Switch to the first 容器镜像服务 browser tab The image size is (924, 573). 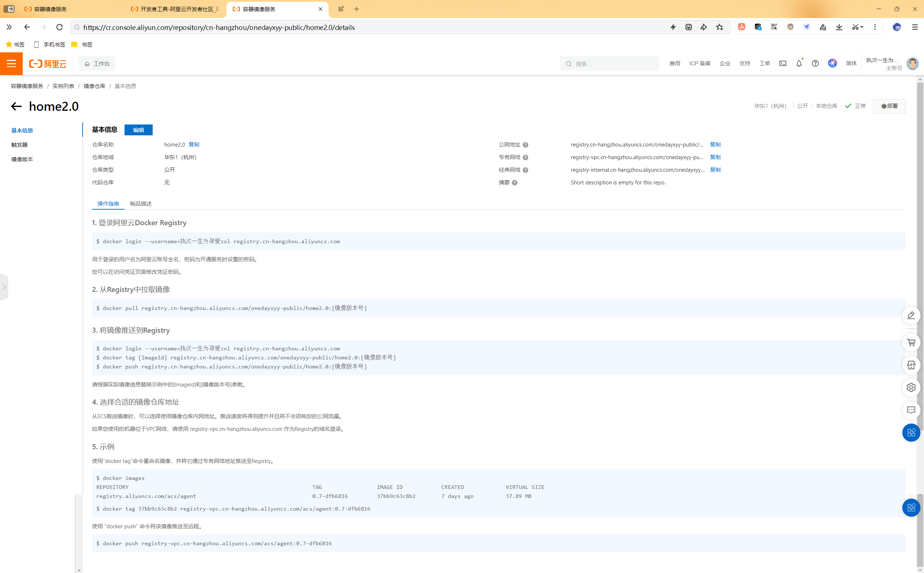[72, 9]
